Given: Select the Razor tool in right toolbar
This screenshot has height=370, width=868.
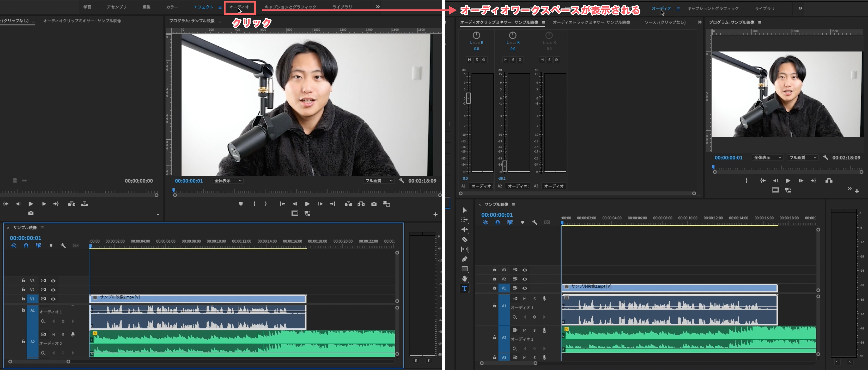Looking at the screenshot, I should tap(464, 240).
